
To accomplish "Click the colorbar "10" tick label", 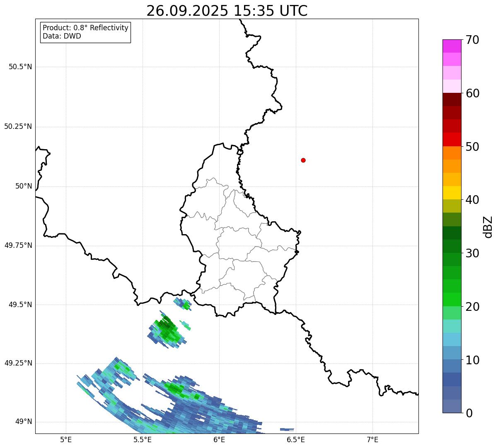I will (x=472, y=360).
